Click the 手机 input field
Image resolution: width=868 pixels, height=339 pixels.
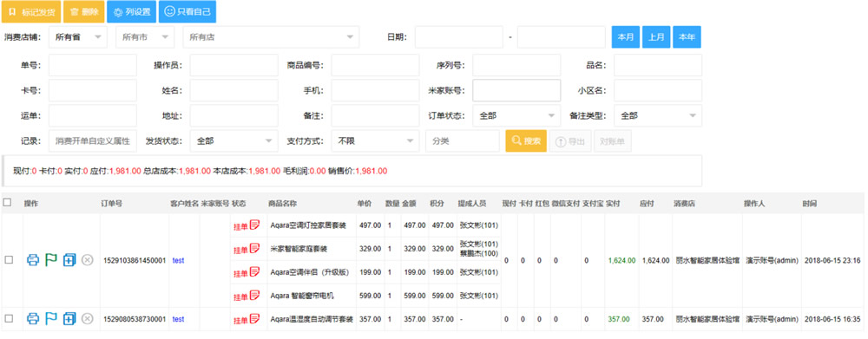[x=375, y=90]
